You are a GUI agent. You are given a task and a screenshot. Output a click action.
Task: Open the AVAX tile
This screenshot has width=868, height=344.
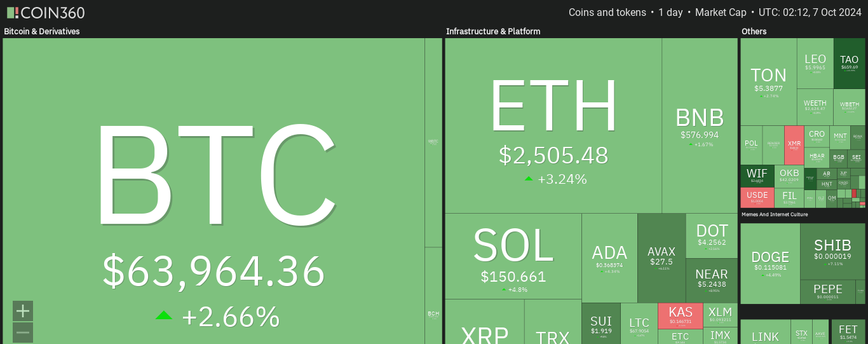point(661,258)
